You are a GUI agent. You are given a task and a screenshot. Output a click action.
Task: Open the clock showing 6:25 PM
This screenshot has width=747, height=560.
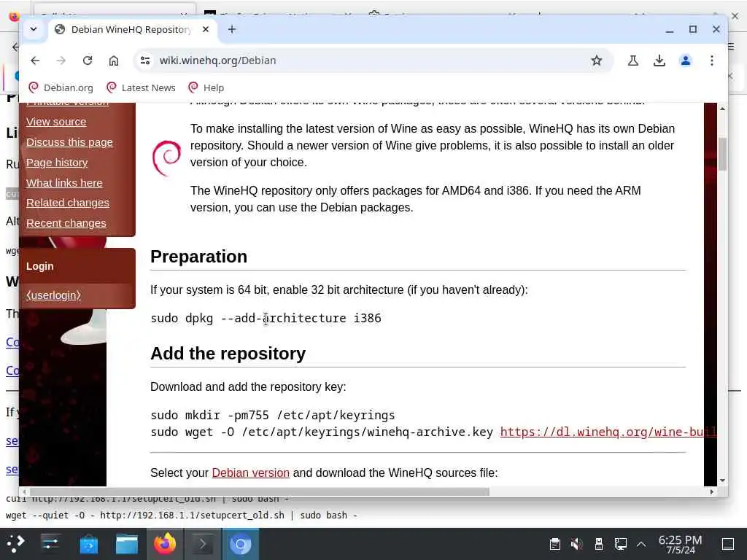[x=680, y=544]
